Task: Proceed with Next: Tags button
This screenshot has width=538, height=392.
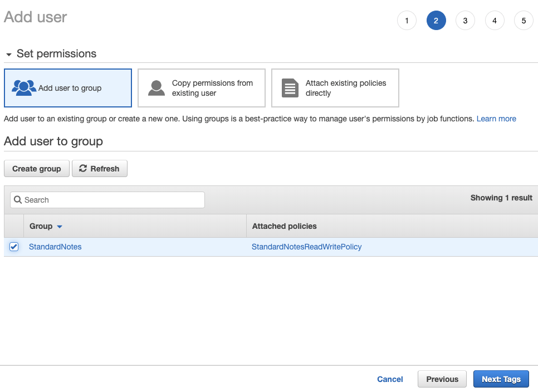Action: (501, 379)
